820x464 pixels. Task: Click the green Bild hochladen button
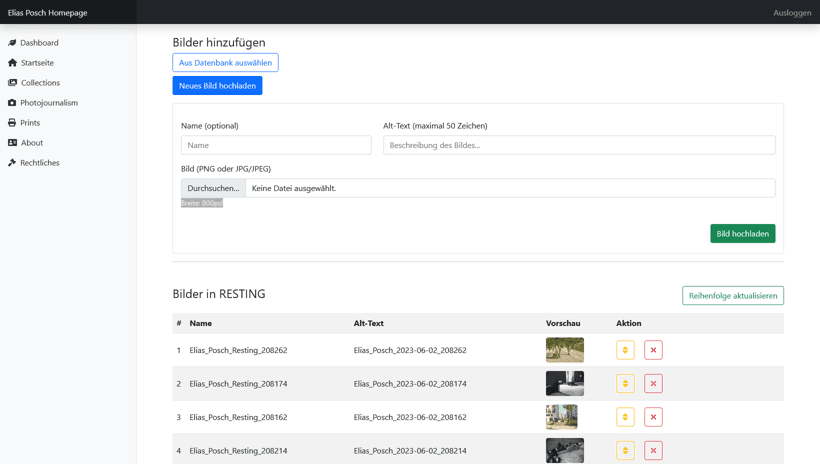[742, 234]
